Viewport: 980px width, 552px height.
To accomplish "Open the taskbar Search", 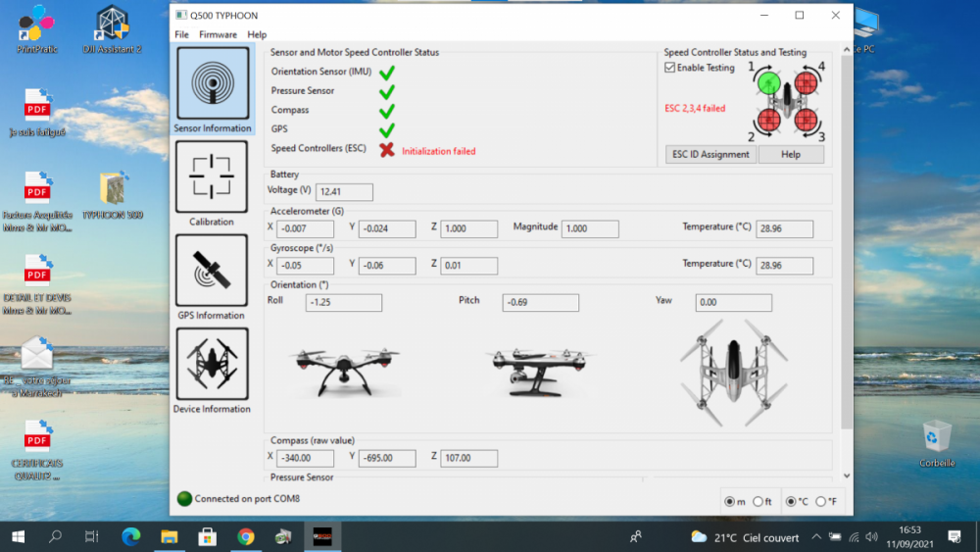I will tap(55, 536).
